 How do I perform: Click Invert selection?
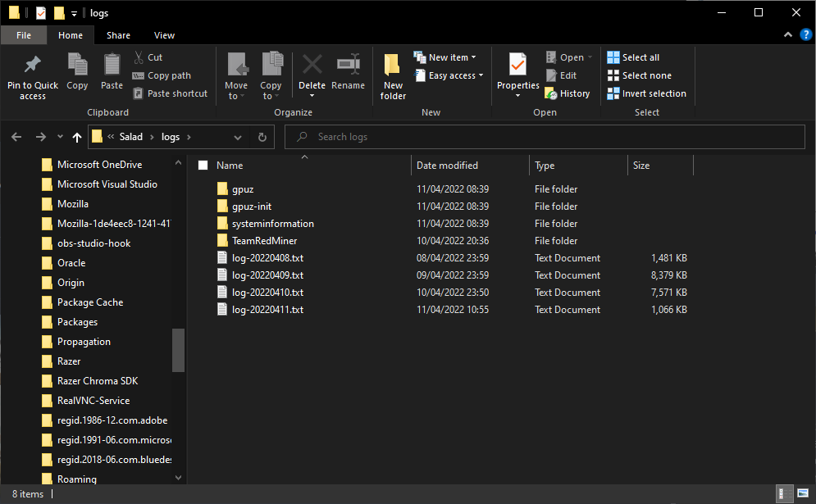(x=647, y=93)
